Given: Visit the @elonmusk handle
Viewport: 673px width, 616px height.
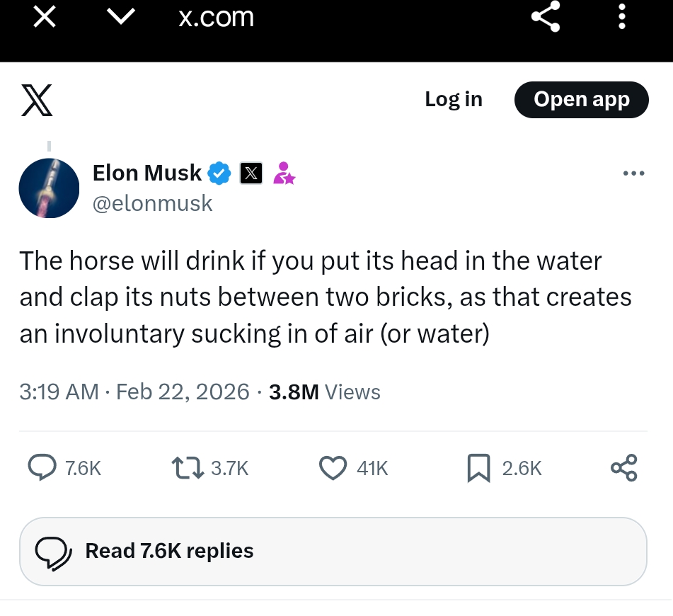Looking at the screenshot, I should tap(152, 203).
